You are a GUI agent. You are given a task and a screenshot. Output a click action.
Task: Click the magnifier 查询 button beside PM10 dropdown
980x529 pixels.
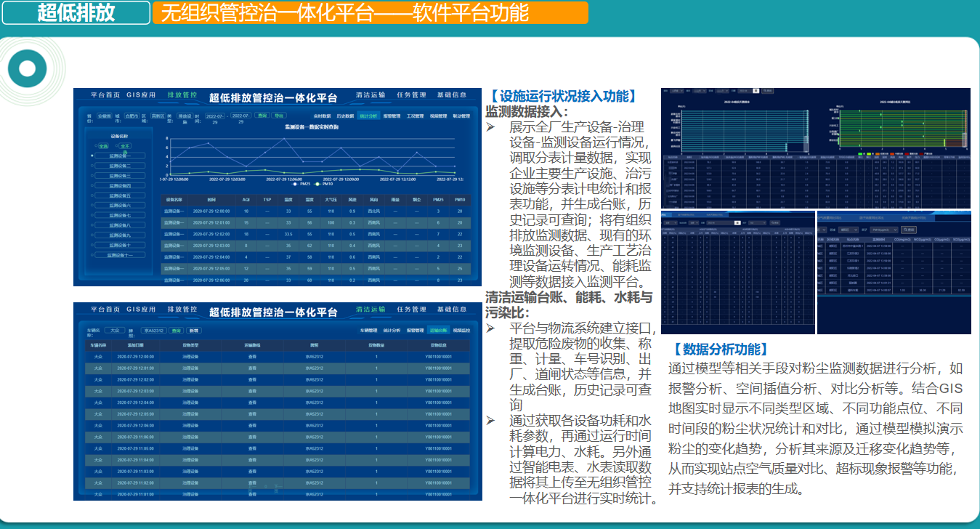point(909,230)
